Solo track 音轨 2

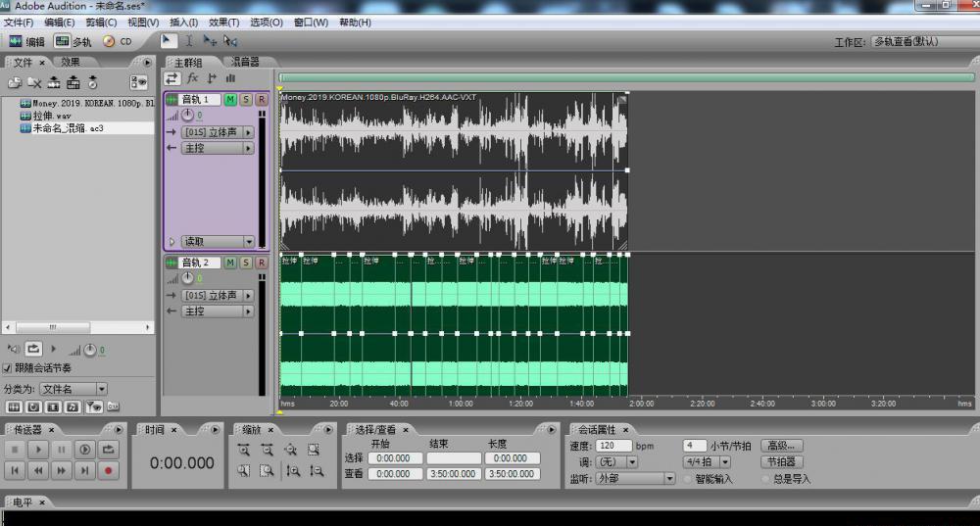[x=246, y=263]
